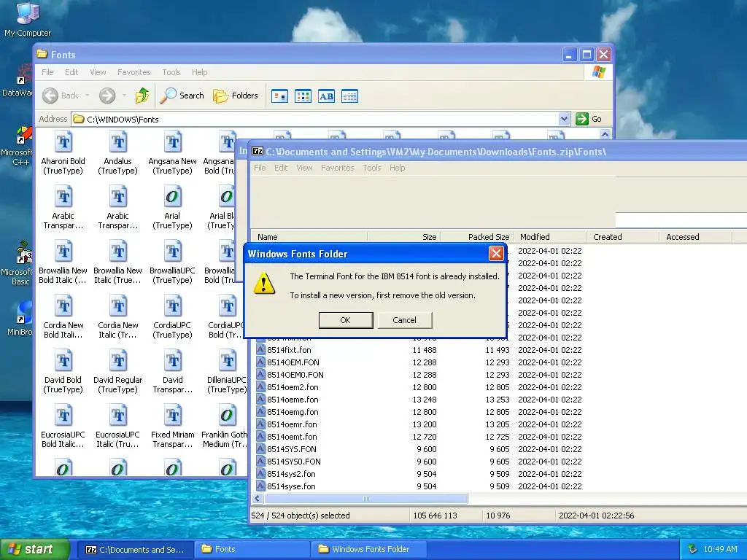Open the 7-Zip Tools menu
This screenshot has width=747, height=560.
pyautogui.click(x=372, y=168)
